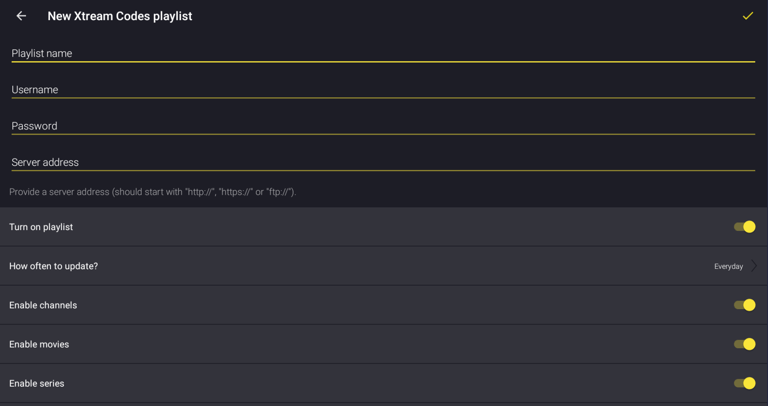Open the Everyday update frequency value
Viewport: 768px width, 406px height.
coord(728,267)
